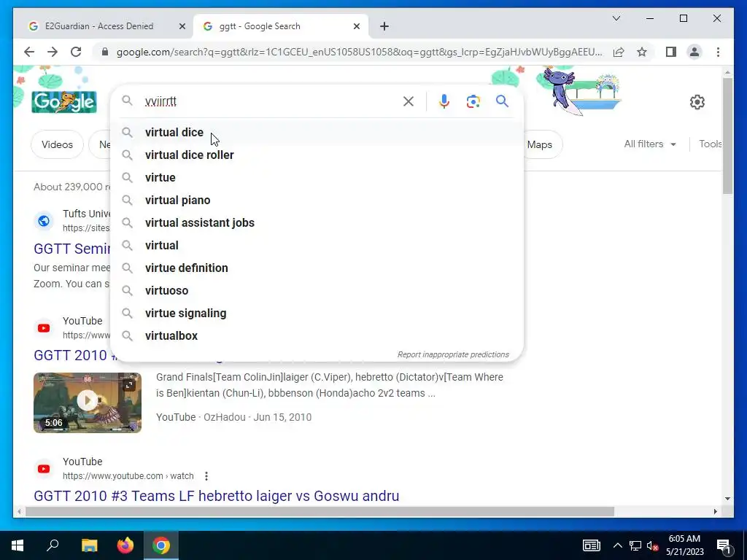Image resolution: width=747 pixels, height=560 pixels.
Task: Clear the search box with the X icon
Action: 409,101
